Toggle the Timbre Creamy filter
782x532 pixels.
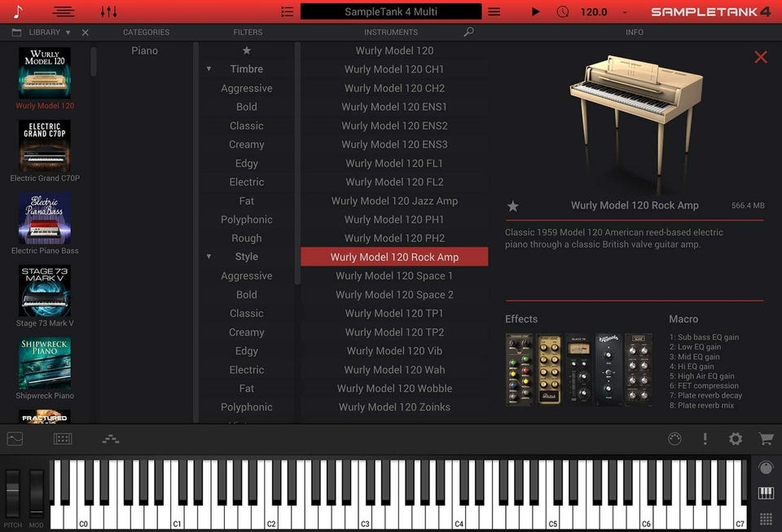[246, 144]
